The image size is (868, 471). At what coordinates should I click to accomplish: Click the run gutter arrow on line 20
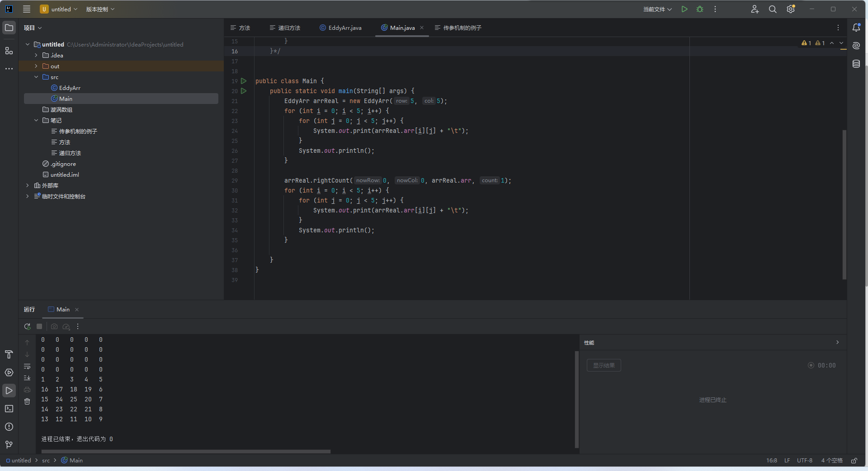(x=244, y=91)
